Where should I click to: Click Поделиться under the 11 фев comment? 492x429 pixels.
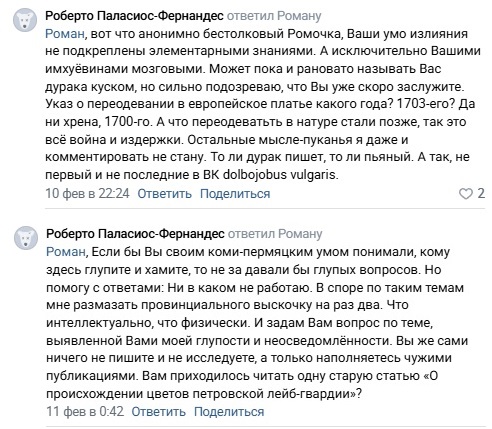point(229,412)
